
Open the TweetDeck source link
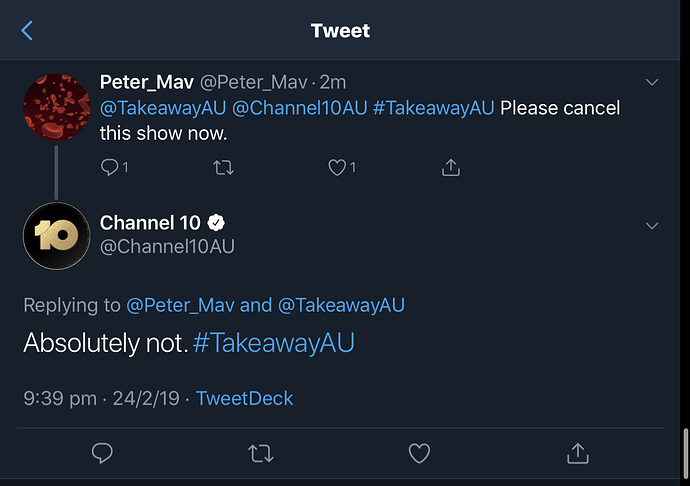click(x=244, y=398)
